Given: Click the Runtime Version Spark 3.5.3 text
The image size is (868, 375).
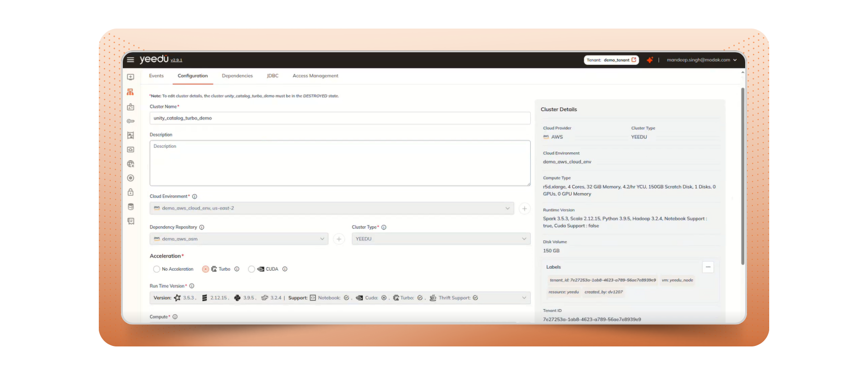Looking at the screenshot, I should click(x=625, y=222).
